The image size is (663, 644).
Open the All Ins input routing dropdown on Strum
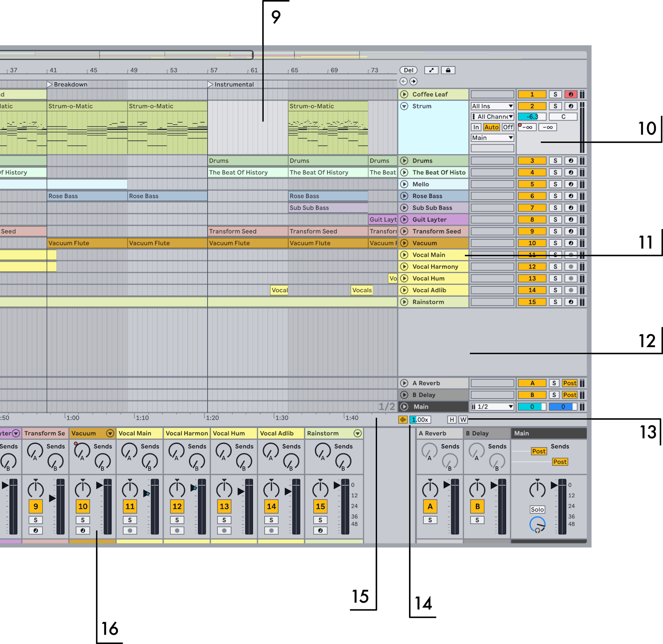click(x=492, y=106)
